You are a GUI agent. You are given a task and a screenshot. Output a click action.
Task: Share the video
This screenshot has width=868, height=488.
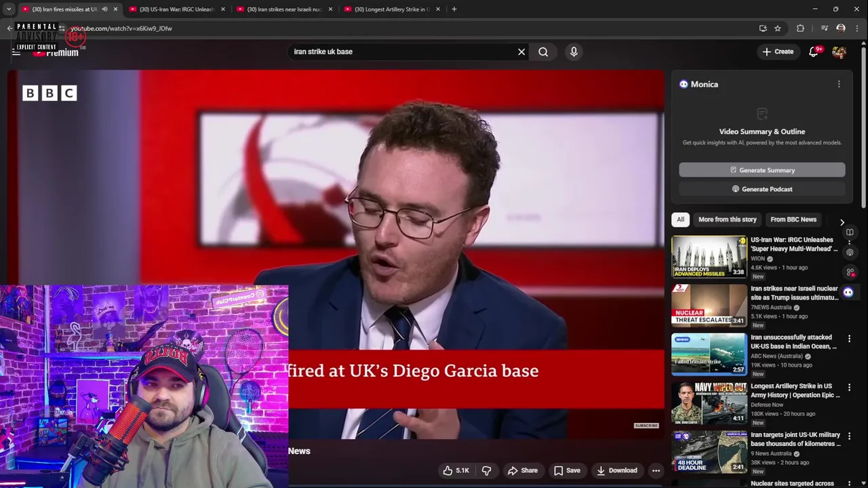522,470
